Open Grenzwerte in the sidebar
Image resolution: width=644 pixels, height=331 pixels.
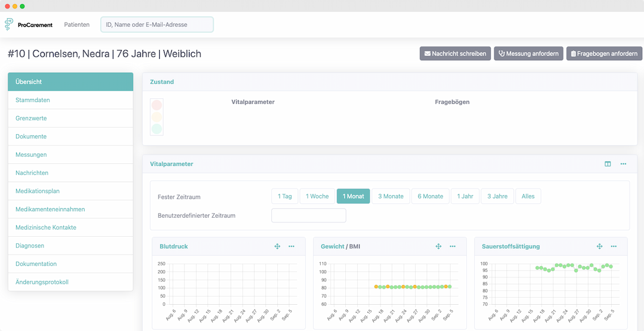[x=70, y=118]
